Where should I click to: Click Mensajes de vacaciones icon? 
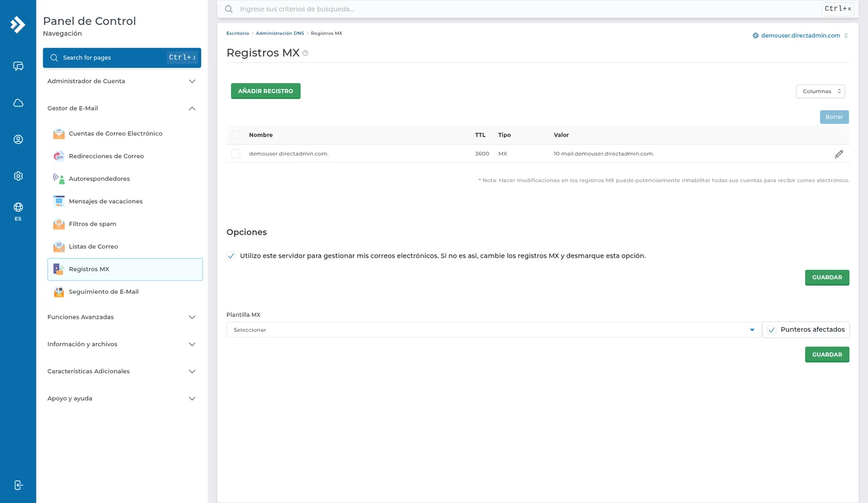point(59,201)
